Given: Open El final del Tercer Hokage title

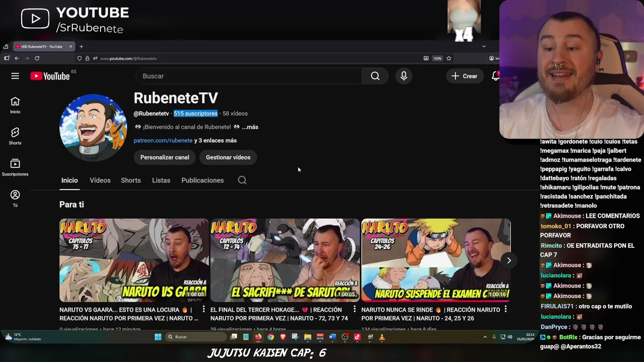Looking at the screenshot, I should click(x=279, y=314).
